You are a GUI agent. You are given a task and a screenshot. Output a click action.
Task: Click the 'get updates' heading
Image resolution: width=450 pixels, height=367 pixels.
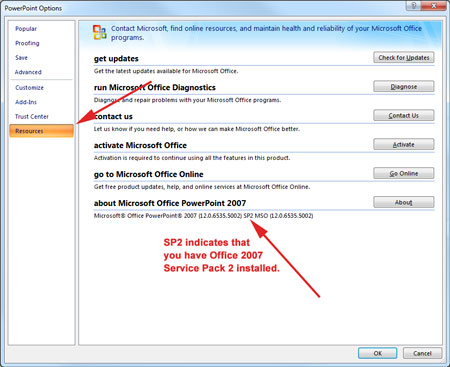(x=116, y=59)
